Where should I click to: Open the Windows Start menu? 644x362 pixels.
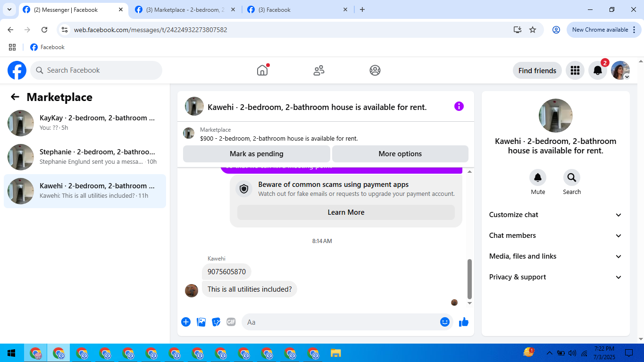point(11,353)
